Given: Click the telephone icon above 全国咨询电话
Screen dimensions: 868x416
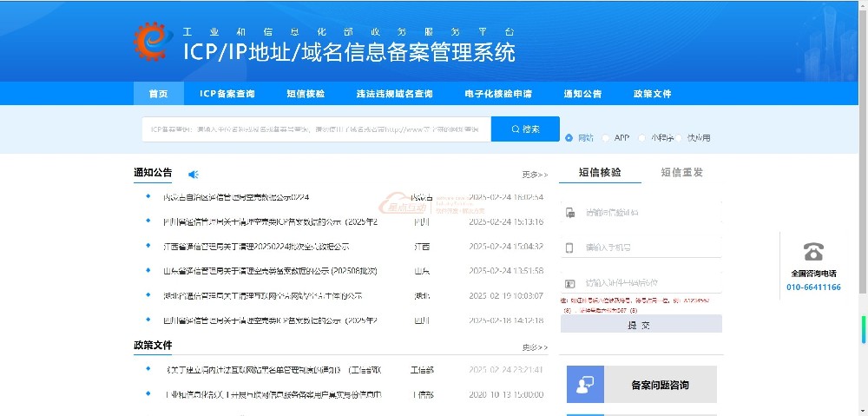Looking at the screenshot, I should (x=813, y=252).
